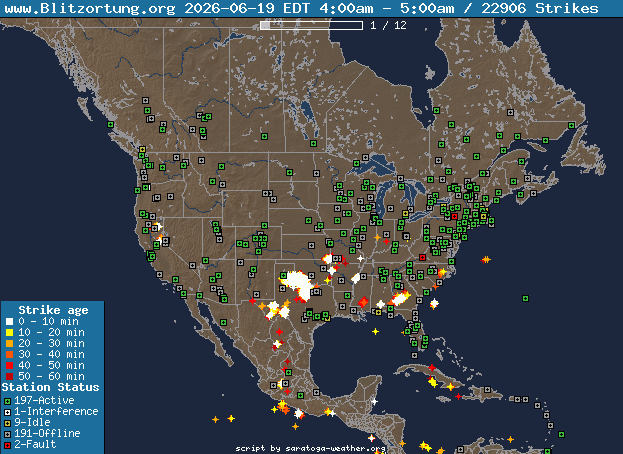Click the yellow 10 - 20 min swatch

pyautogui.click(x=10, y=332)
